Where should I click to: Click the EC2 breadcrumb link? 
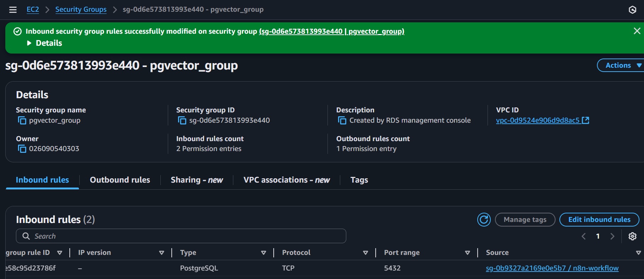tap(33, 10)
